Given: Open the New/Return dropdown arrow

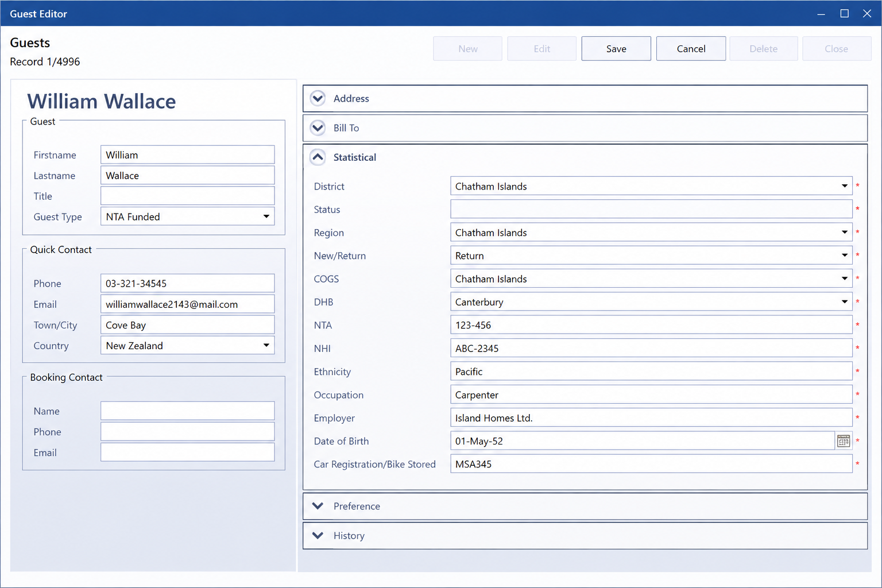Looking at the screenshot, I should pos(844,256).
